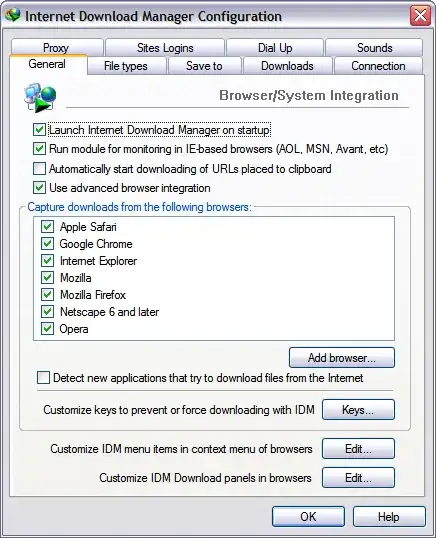Click the Browser/System Integration globe icon
This screenshot has height=538, width=436.
tap(40, 97)
